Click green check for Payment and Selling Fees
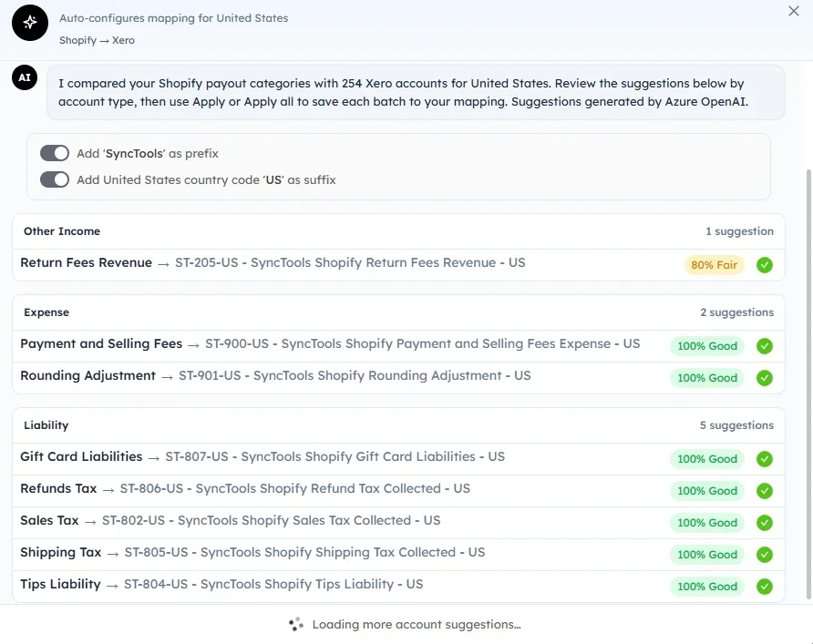The height and width of the screenshot is (644, 813). click(x=765, y=345)
